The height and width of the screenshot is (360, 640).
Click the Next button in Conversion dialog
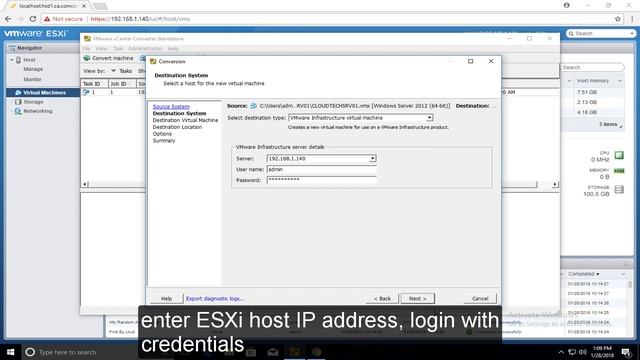pos(418,298)
